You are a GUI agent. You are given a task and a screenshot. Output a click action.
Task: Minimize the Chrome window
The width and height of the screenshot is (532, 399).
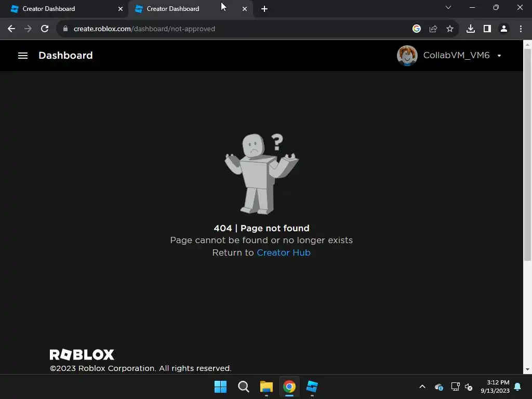pos(472,7)
